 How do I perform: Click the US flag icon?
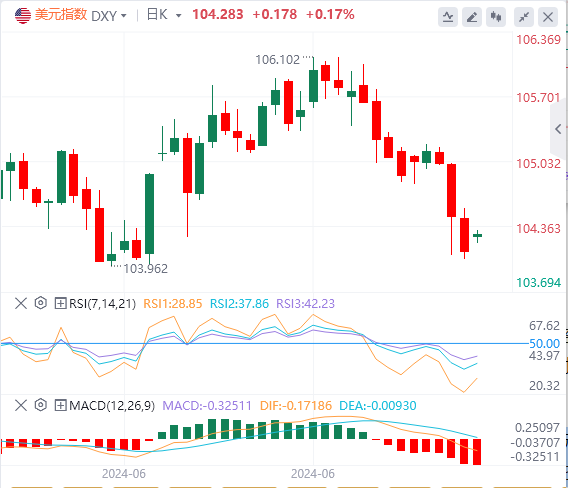(x=23, y=15)
